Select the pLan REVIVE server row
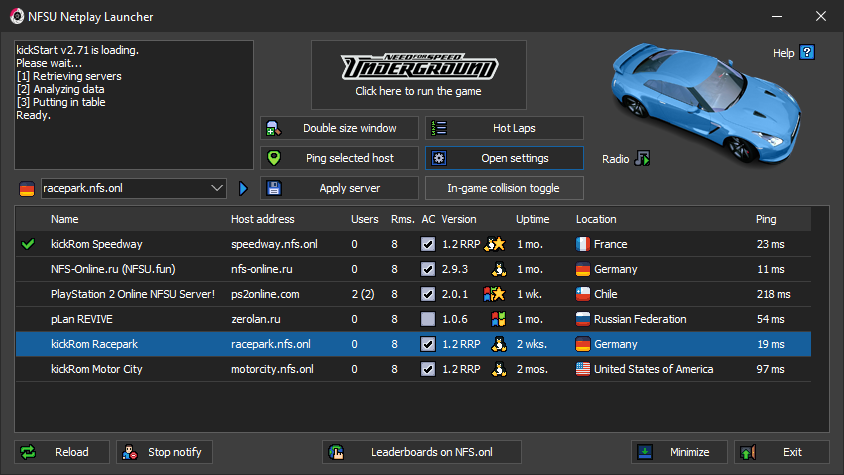Viewport: 844px width, 475px height. (413, 319)
